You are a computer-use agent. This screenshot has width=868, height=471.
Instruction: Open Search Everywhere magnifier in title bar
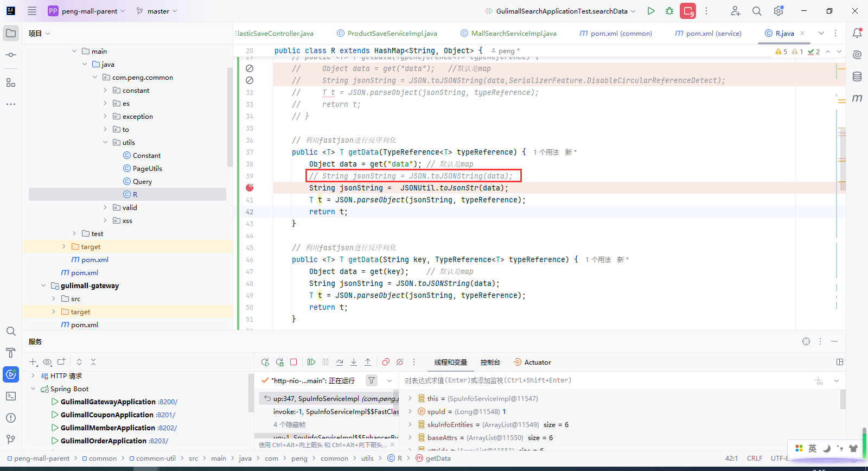(x=757, y=11)
